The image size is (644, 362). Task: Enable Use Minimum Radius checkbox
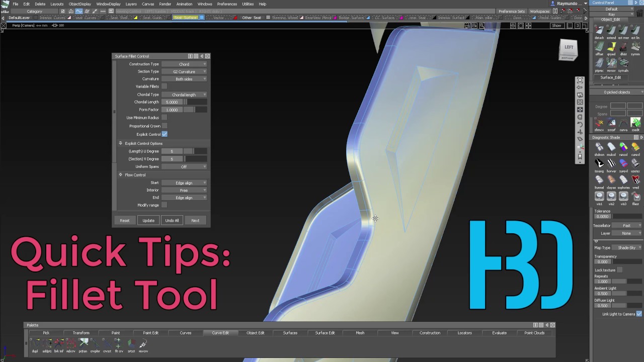(165, 118)
